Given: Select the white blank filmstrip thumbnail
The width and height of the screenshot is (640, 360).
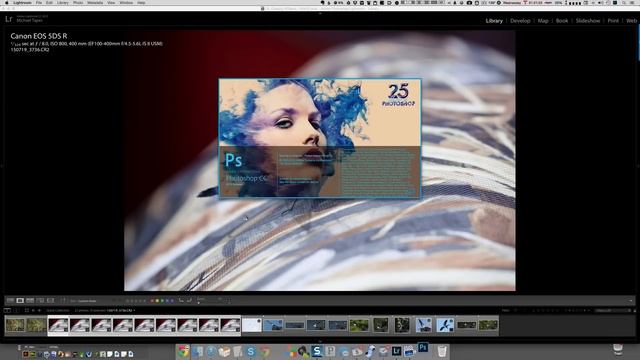Looking at the screenshot, I should [252, 325].
